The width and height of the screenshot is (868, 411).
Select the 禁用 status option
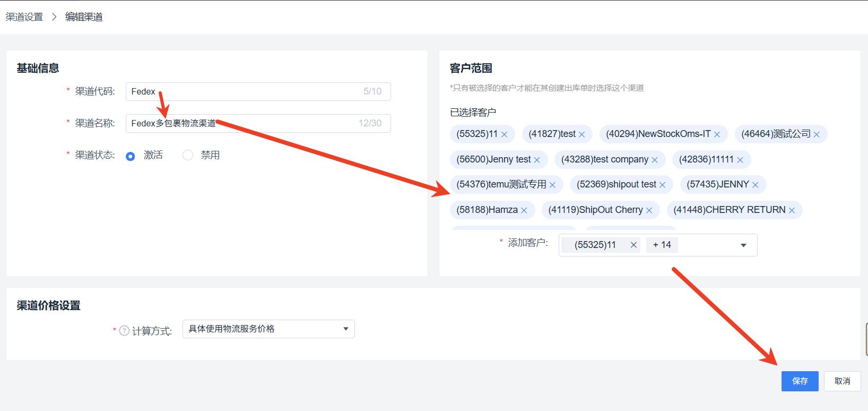(x=188, y=156)
